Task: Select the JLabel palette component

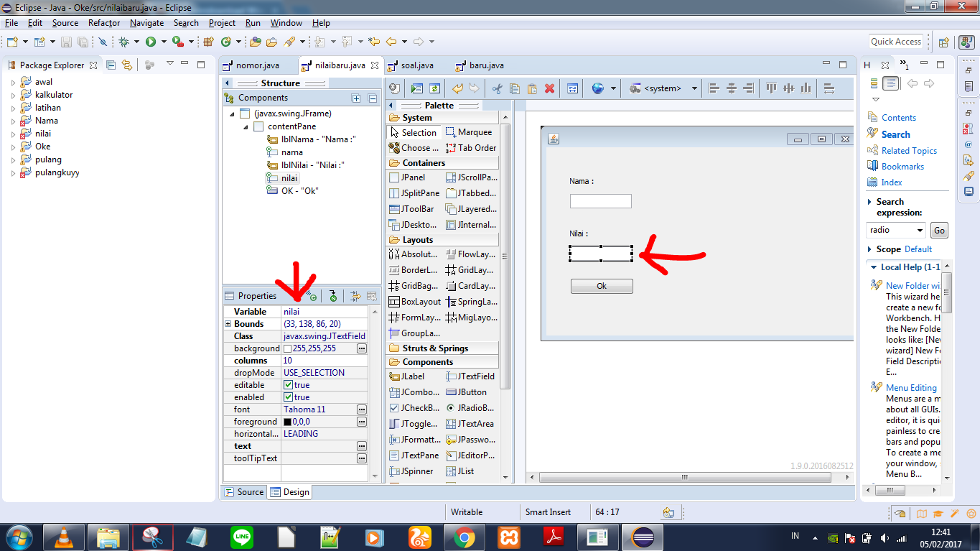Action: tap(406, 376)
